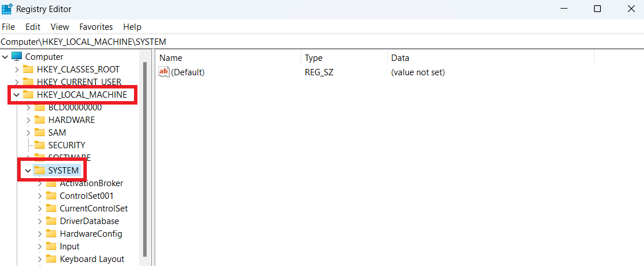Select the ControlSet001 label
This screenshot has height=266, width=644.
(87, 196)
